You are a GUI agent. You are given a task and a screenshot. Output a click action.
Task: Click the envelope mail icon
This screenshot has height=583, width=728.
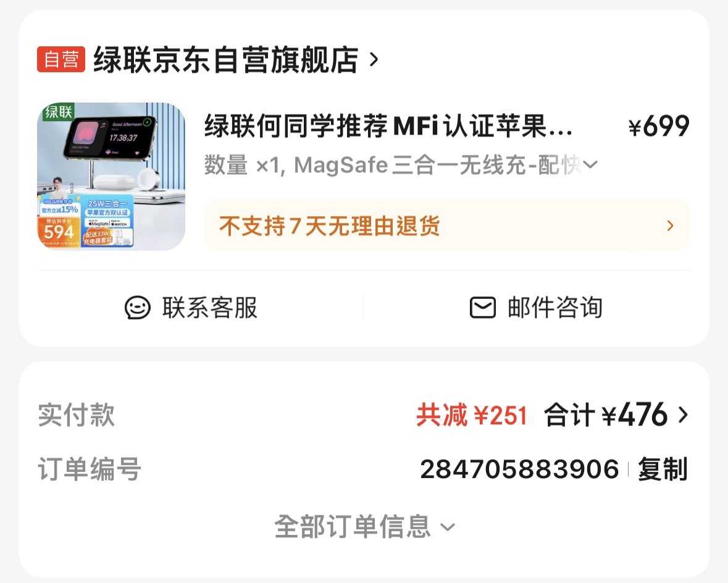click(x=483, y=308)
